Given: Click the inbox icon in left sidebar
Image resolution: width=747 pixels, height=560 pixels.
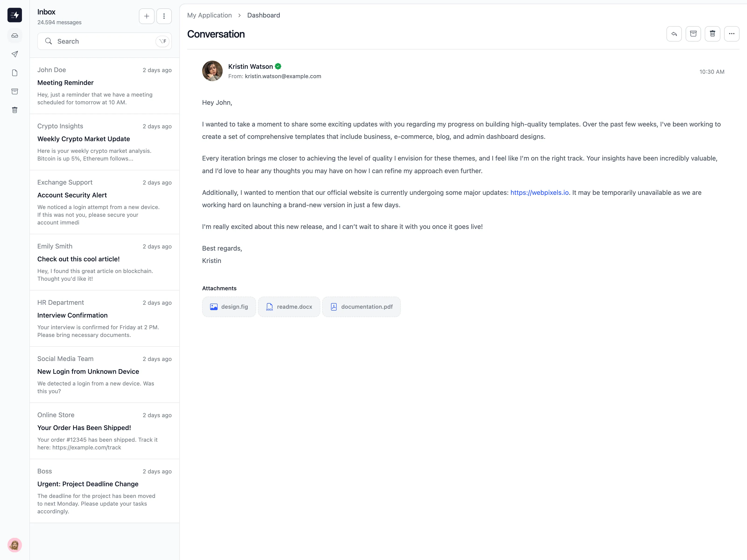Looking at the screenshot, I should click(14, 35).
